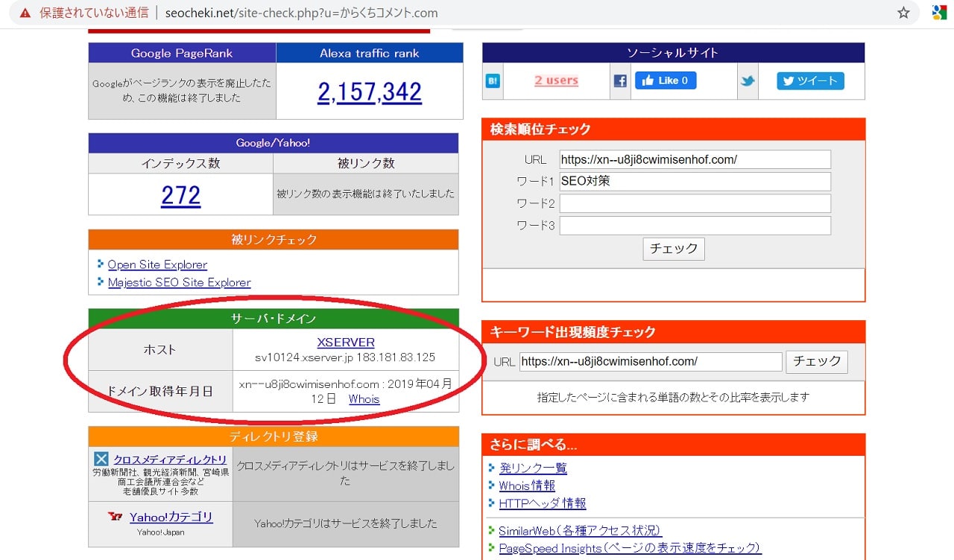
Task: Click the insecure connection warning icon
Action: (x=25, y=13)
